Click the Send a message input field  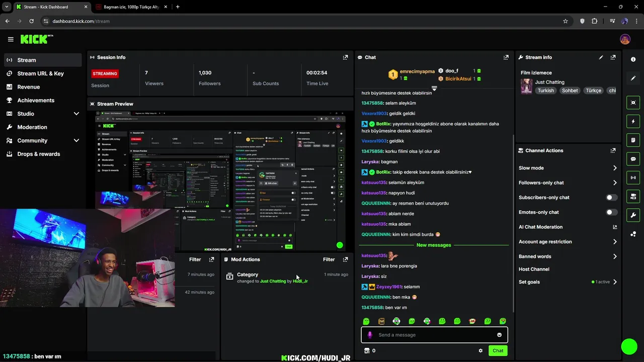(x=434, y=335)
